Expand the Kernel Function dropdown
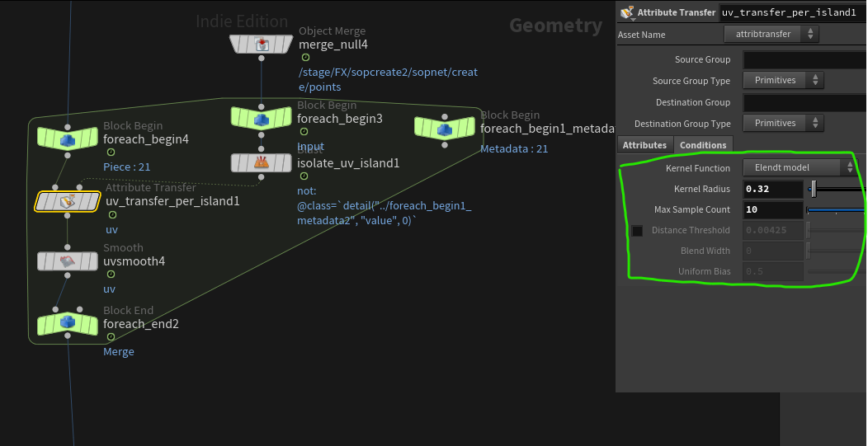 [x=800, y=167]
